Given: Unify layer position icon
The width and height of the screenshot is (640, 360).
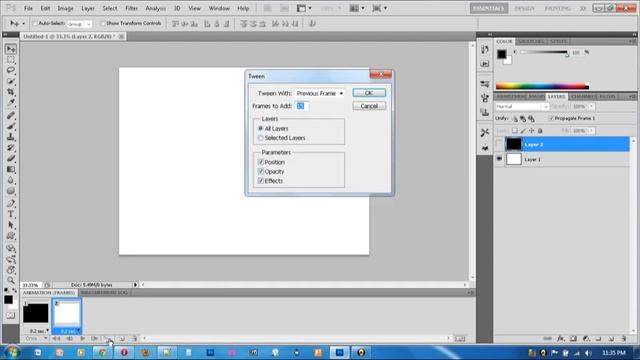Looking at the screenshot, I should [515, 118].
